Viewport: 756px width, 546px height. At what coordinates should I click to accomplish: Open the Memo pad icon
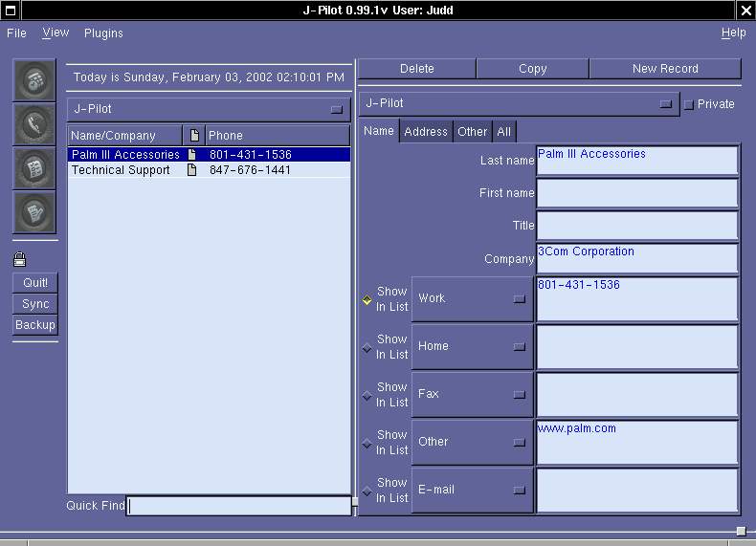coord(34,211)
